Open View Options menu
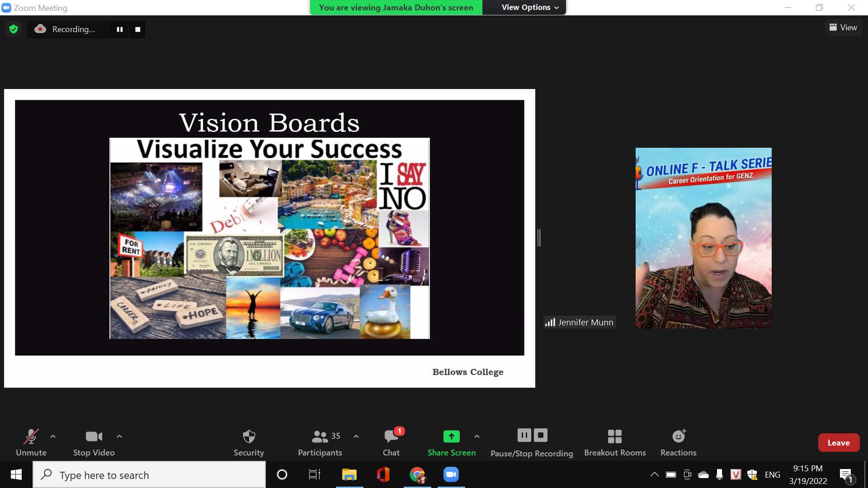 pyautogui.click(x=530, y=7)
